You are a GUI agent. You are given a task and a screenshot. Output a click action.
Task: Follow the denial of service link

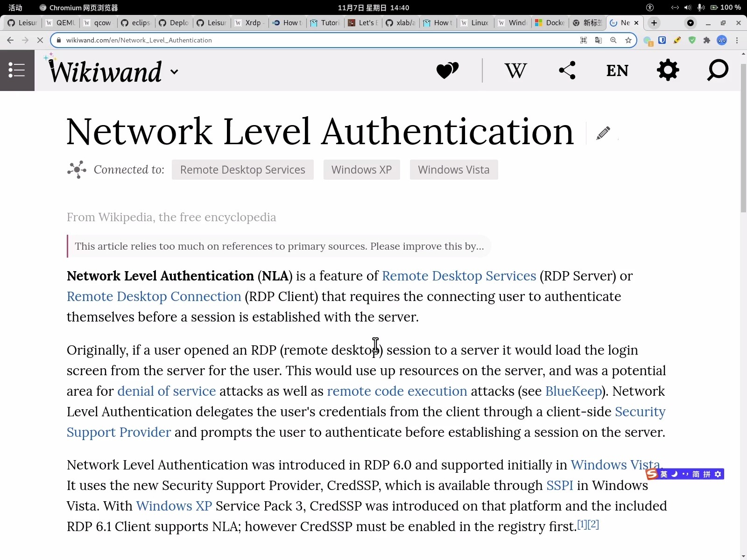pyautogui.click(x=167, y=391)
